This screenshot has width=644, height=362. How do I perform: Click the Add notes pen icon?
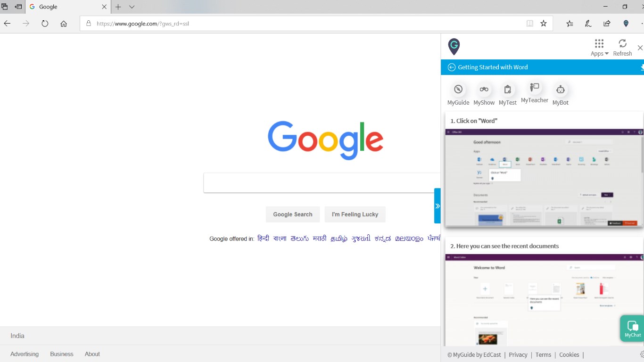pyautogui.click(x=588, y=24)
